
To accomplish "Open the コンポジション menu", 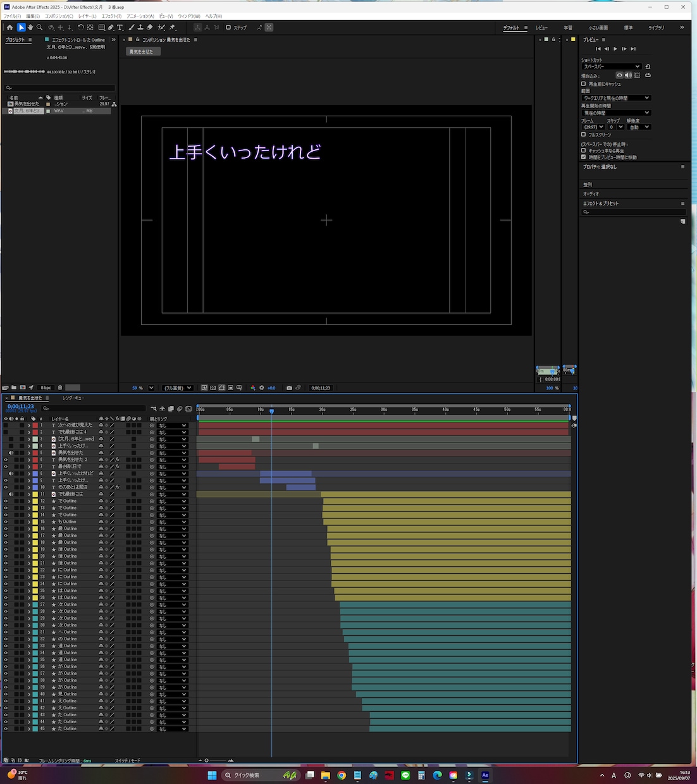I will pyautogui.click(x=59, y=16).
